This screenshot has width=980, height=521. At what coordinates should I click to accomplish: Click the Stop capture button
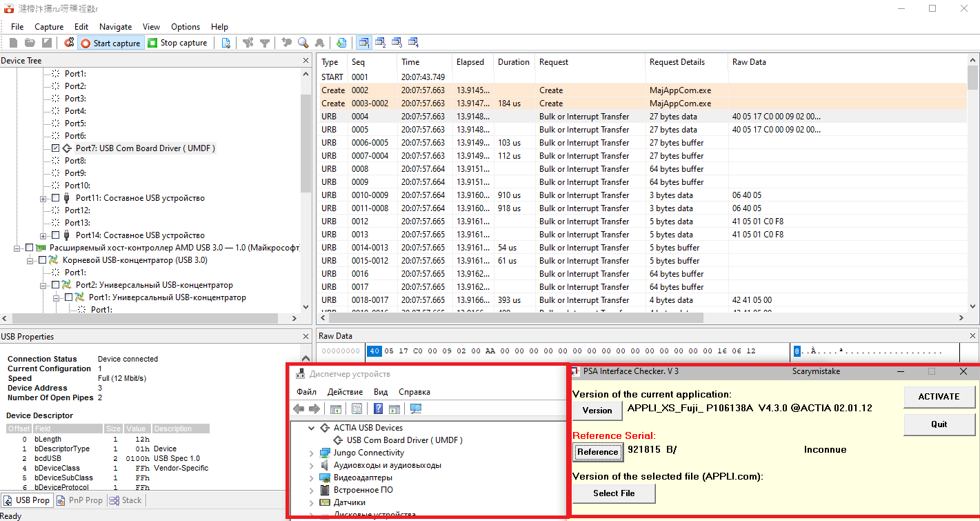point(177,43)
